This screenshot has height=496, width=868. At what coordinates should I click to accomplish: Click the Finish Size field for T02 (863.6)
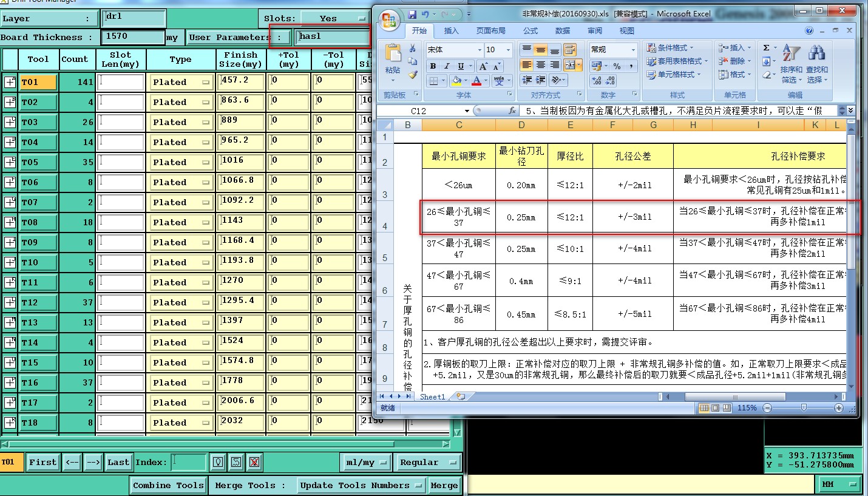pos(242,102)
